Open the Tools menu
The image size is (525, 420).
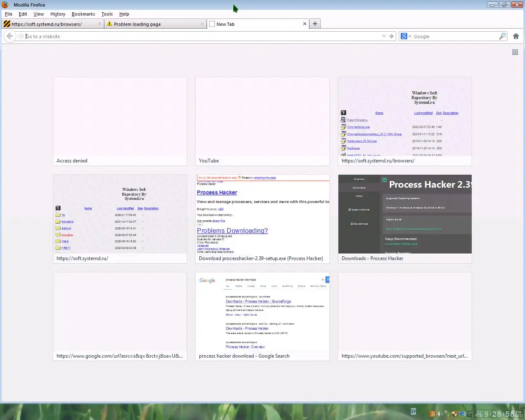[107, 14]
